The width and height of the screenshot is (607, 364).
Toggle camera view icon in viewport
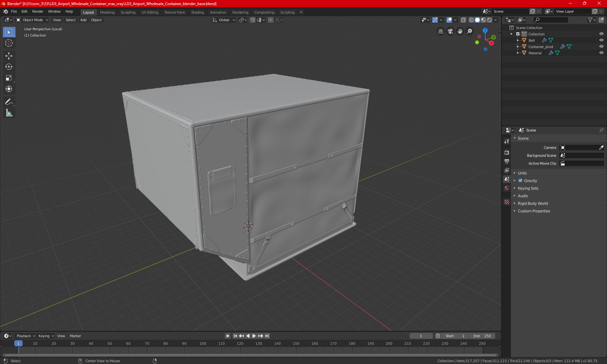click(x=450, y=31)
